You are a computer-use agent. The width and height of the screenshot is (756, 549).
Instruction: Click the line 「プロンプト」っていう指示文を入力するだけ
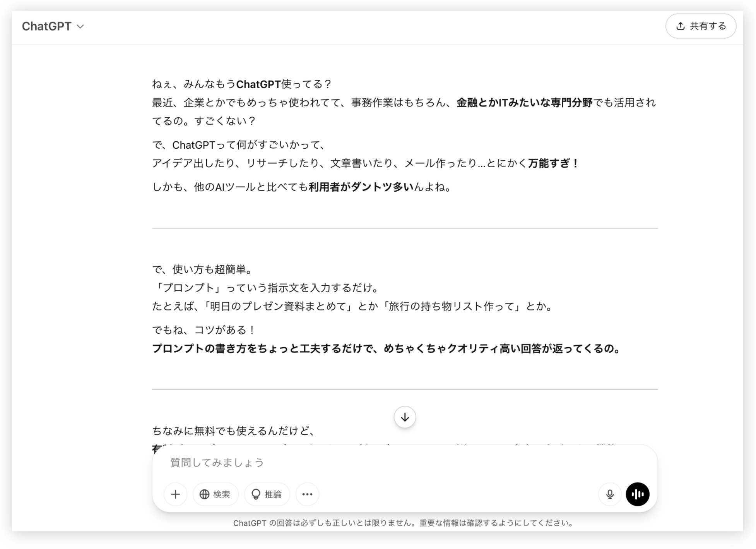(265, 288)
